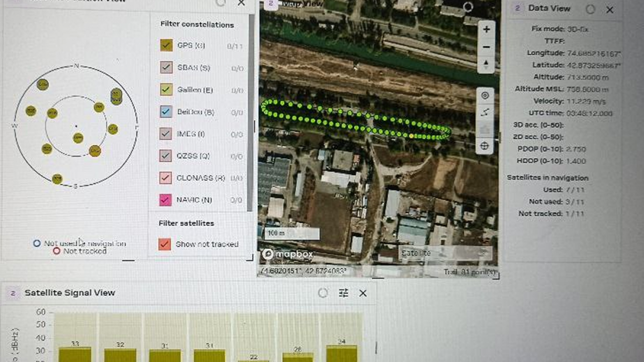The image size is (644, 362).
Task: Click the Not used count 3 / 11
Action: pyautogui.click(x=576, y=202)
